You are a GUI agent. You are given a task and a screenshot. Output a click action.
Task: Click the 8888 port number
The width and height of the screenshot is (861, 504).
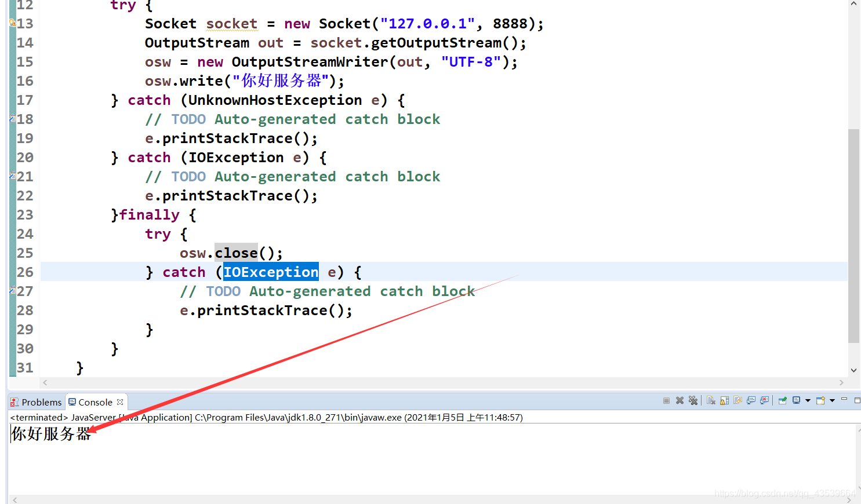click(510, 24)
